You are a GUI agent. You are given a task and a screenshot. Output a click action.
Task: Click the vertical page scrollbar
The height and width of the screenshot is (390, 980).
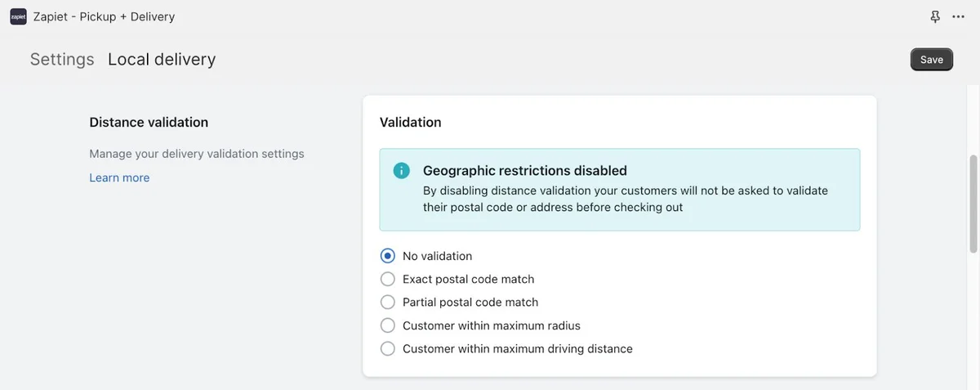(973, 204)
